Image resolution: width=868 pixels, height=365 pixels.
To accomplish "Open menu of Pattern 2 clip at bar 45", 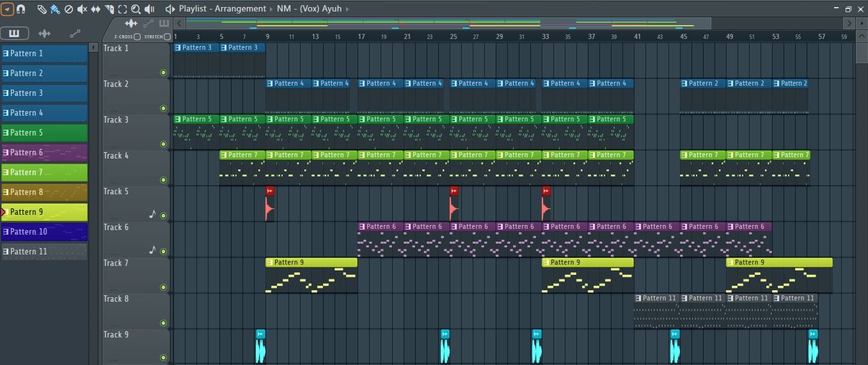I will (x=684, y=84).
